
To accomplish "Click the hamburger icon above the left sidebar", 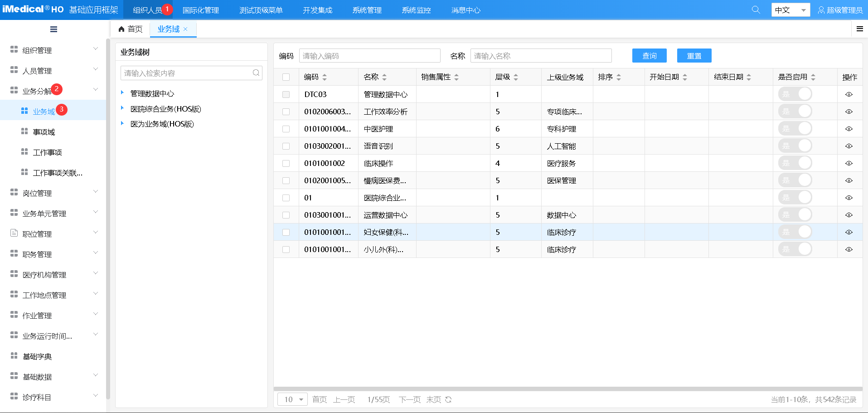I will click(x=53, y=29).
